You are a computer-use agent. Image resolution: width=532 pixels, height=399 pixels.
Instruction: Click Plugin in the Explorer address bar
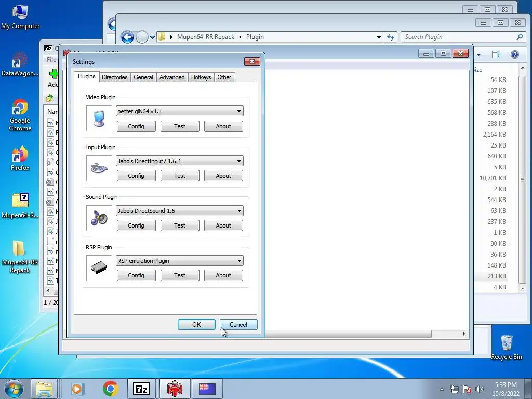[x=255, y=37]
